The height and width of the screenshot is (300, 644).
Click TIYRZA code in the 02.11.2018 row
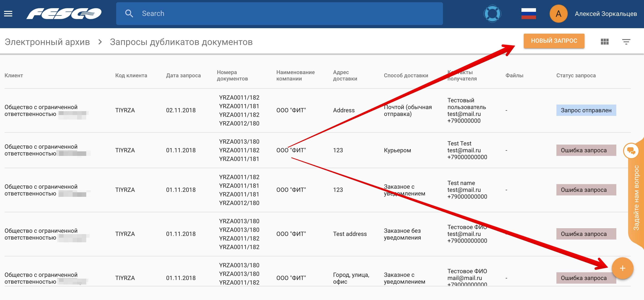[125, 110]
